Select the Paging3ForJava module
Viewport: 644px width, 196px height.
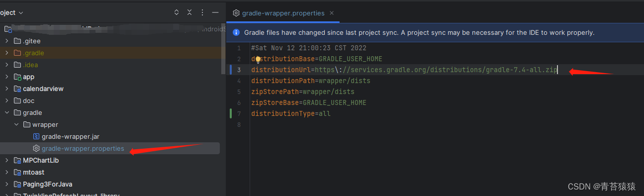click(48, 184)
